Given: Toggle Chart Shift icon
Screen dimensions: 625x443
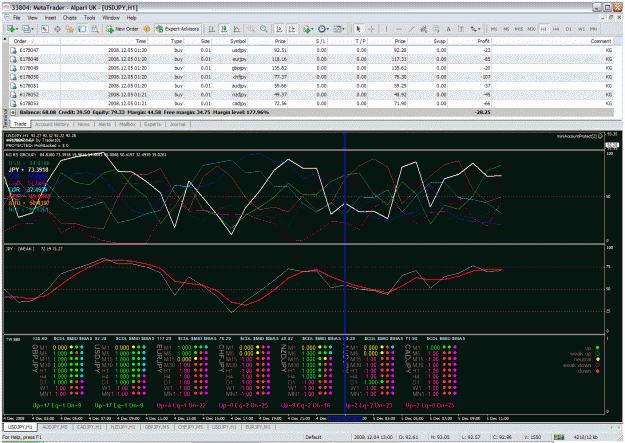Looking at the screenshot, I should pos(292,29).
